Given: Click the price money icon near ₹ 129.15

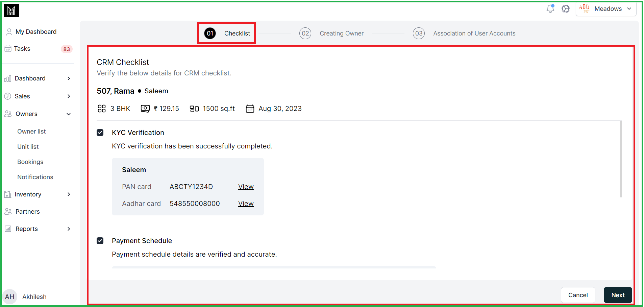Looking at the screenshot, I should coord(145,109).
